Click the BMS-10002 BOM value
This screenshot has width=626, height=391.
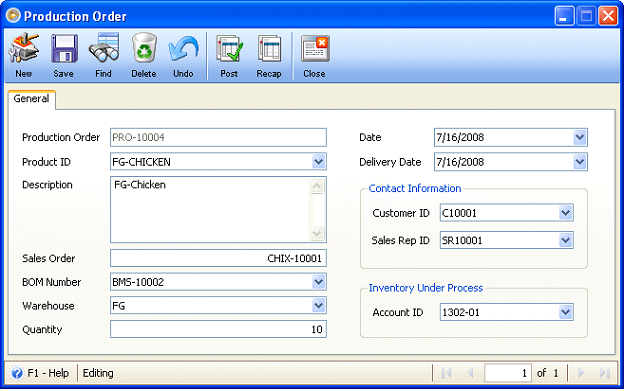(x=138, y=282)
